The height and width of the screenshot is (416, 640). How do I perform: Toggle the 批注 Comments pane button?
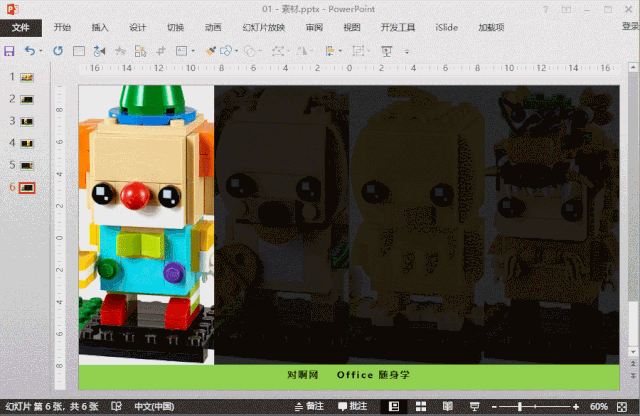pyautogui.click(x=353, y=406)
